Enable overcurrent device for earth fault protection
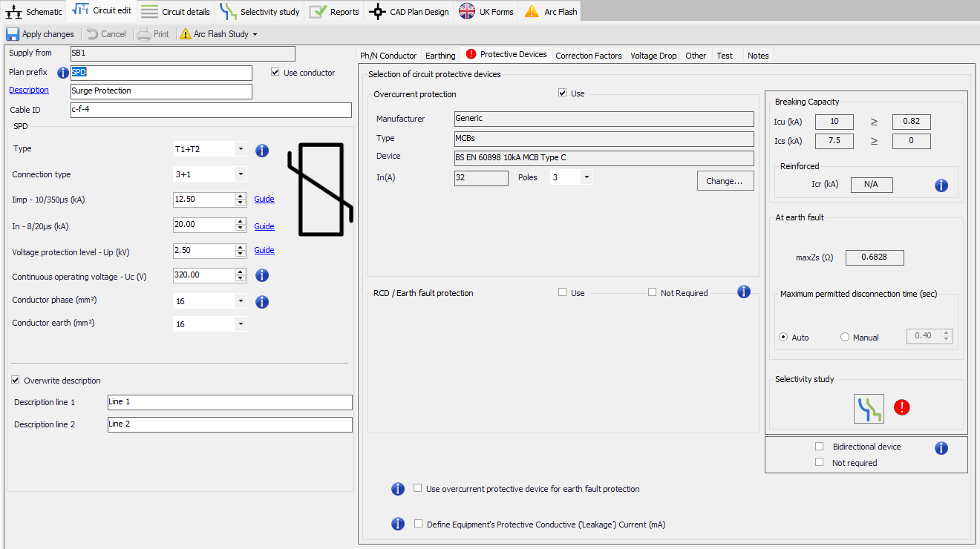Screen dimensions: 980x549 (418, 488)
